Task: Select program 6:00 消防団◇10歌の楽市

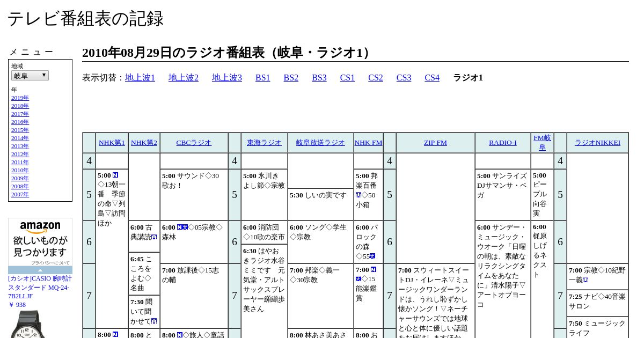Action: click(264, 232)
